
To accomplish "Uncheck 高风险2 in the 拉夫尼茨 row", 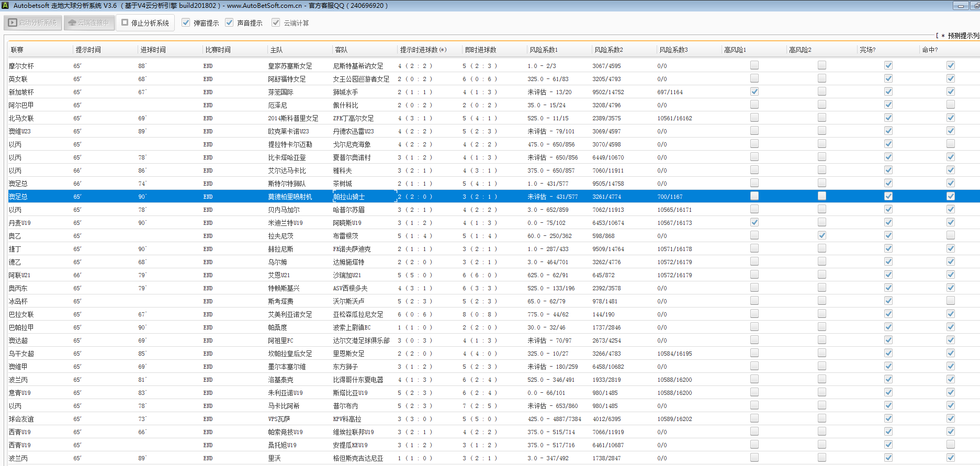I will pos(822,235).
